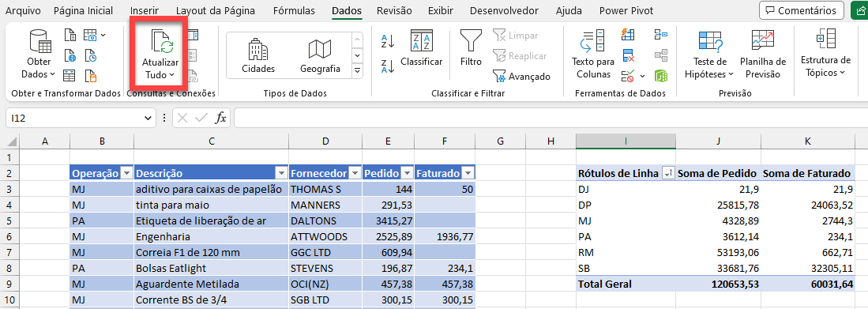Switch to the Revisão tab

point(394,10)
